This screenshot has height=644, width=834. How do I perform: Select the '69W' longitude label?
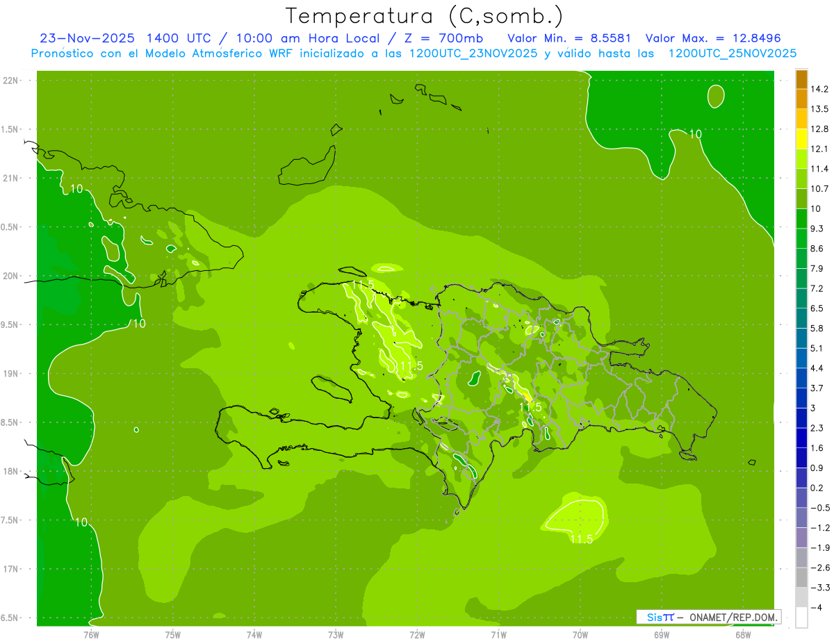pyautogui.click(x=662, y=635)
